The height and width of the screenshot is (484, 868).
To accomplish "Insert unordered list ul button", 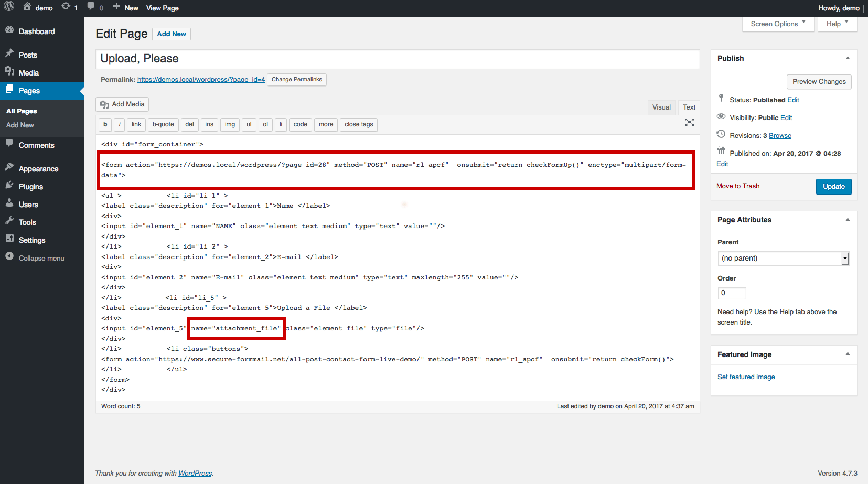I will [249, 124].
